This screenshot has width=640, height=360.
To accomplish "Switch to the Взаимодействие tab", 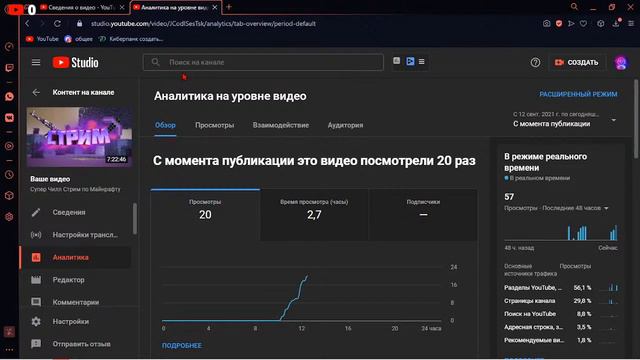I will click(281, 125).
